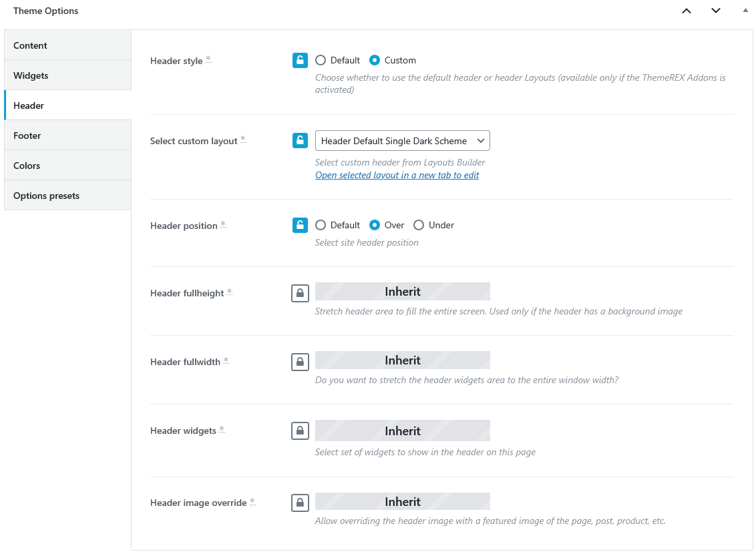Click the Select custom layout label
The width and height of the screenshot is (756, 554).
(x=194, y=141)
